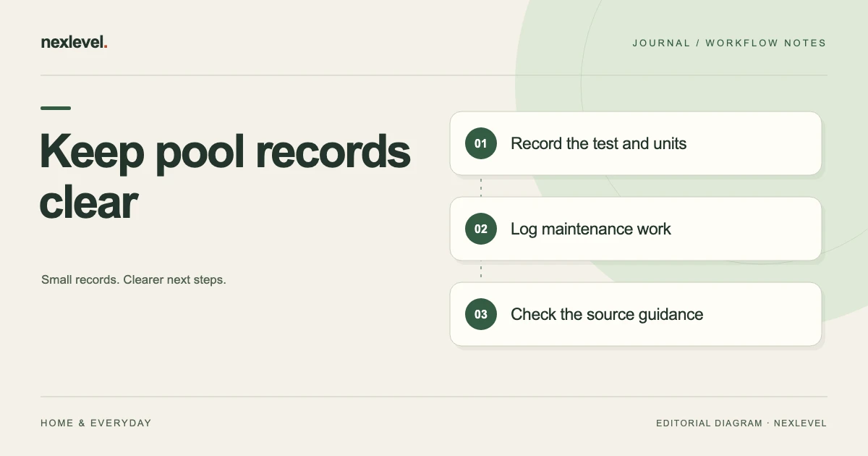Click the 'Editorial Diagram · Nexlevel' footer text
Image resolution: width=868 pixels, height=456 pixels.
pyautogui.click(x=741, y=423)
